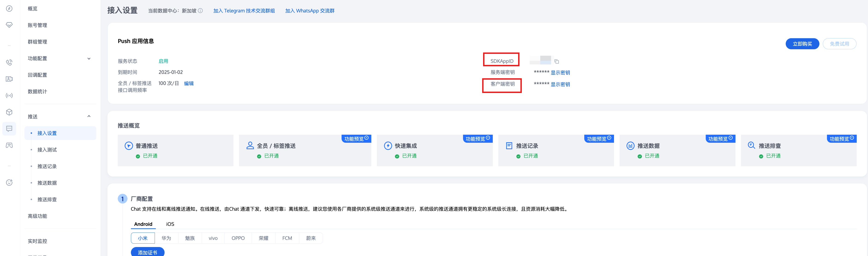This screenshot has width=868, height=256.
Task: Click the live broadcast signal icon
Action: (x=9, y=96)
